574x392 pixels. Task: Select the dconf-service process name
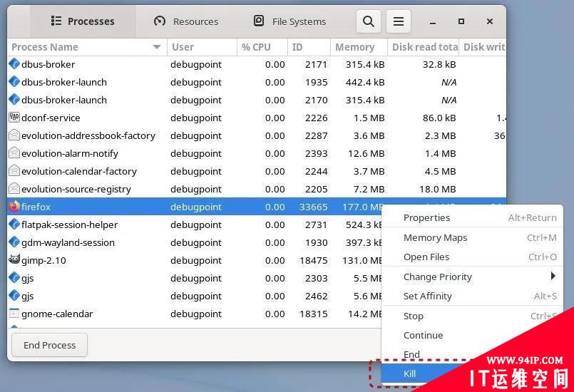coord(51,118)
